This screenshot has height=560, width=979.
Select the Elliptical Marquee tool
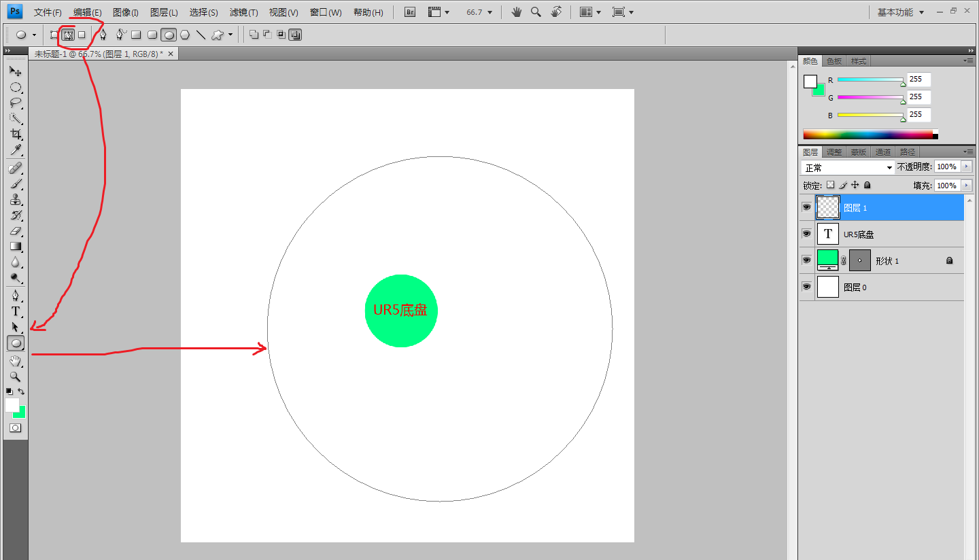16,87
